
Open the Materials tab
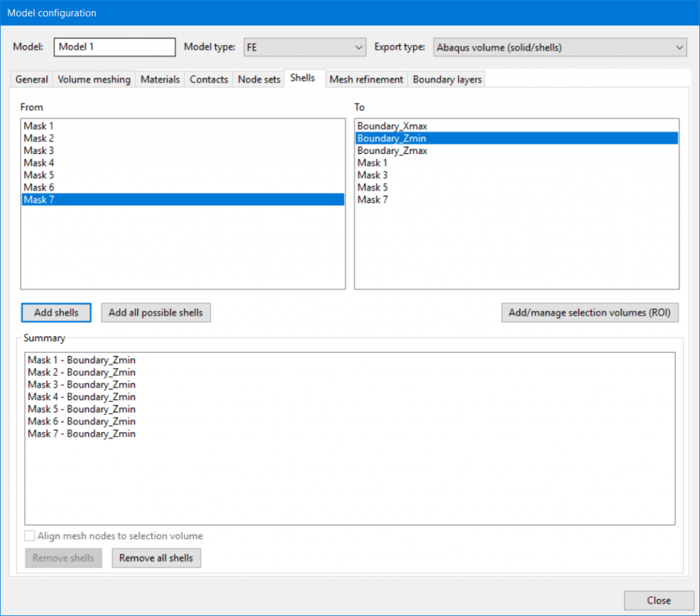click(x=160, y=79)
